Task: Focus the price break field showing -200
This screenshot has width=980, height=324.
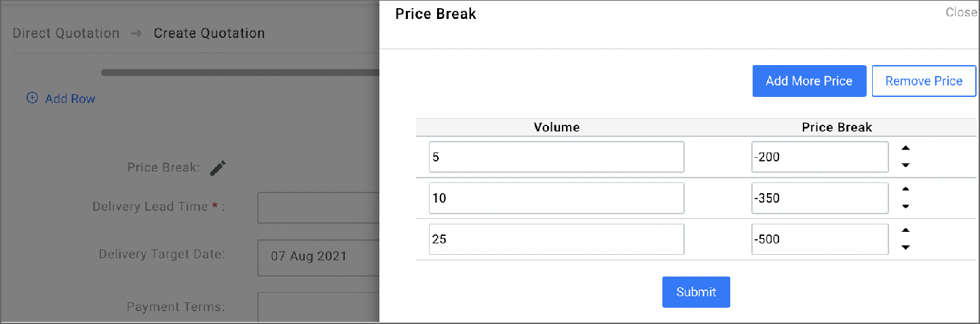Action: [x=819, y=157]
